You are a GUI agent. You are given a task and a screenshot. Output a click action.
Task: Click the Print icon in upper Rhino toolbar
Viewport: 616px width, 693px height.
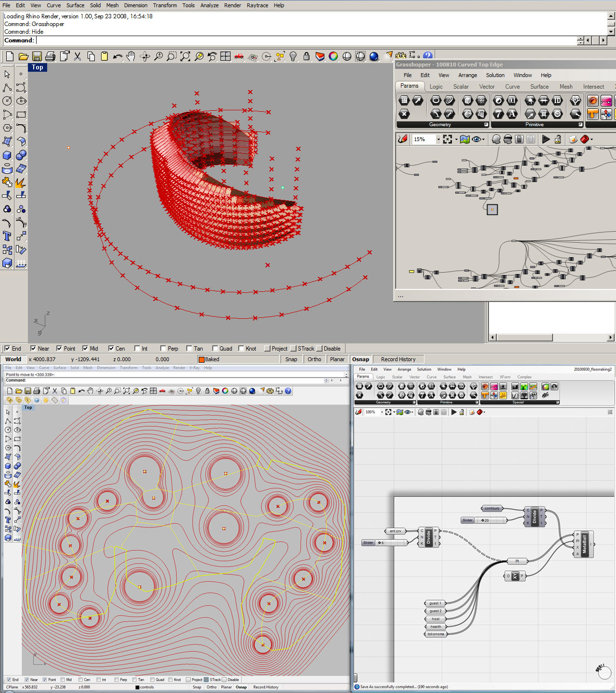point(50,56)
